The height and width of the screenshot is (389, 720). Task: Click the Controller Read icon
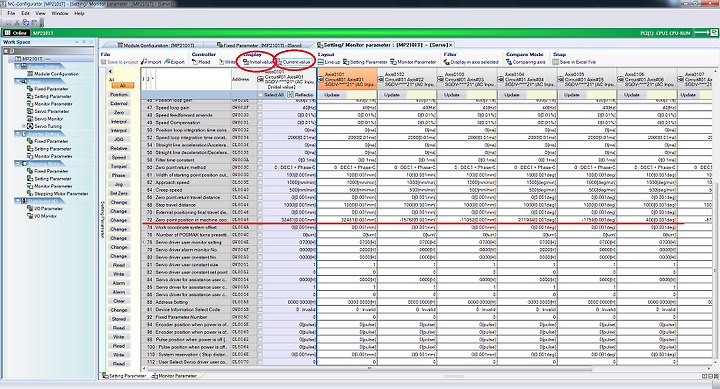pyautogui.click(x=195, y=62)
